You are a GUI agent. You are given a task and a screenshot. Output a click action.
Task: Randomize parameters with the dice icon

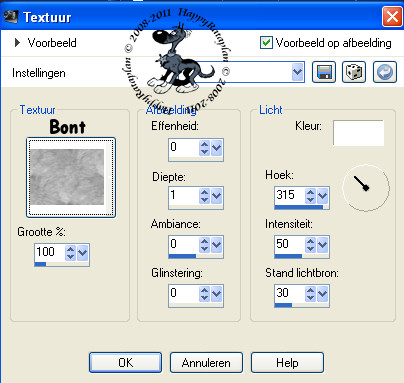click(354, 72)
